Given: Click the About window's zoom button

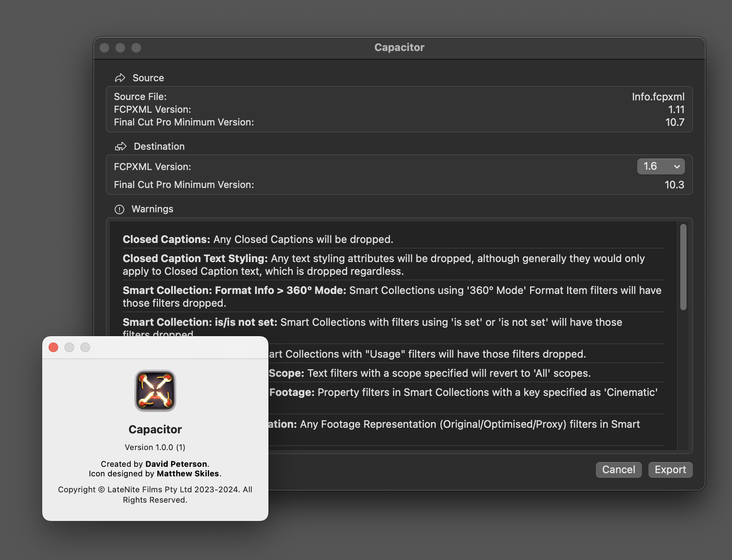Looking at the screenshot, I should 85,347.
